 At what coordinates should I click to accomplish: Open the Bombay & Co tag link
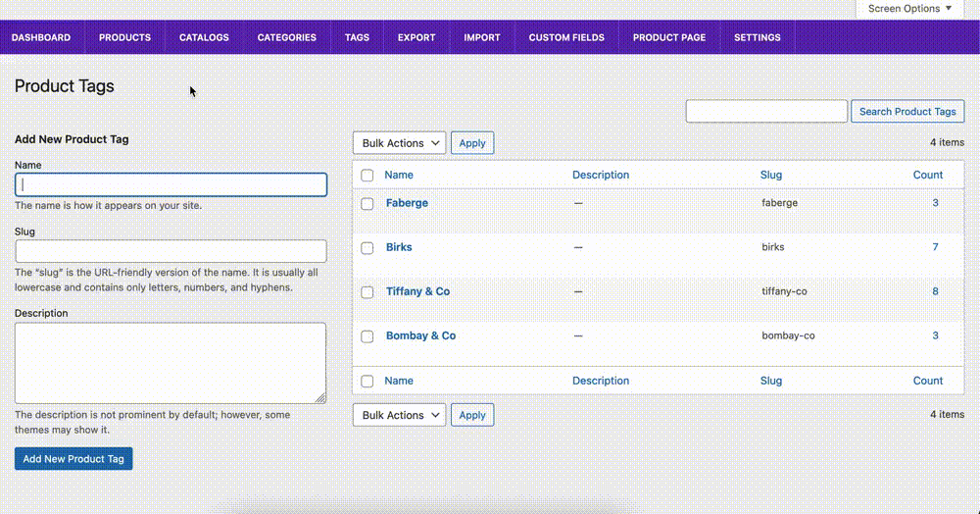click(420, 335)
